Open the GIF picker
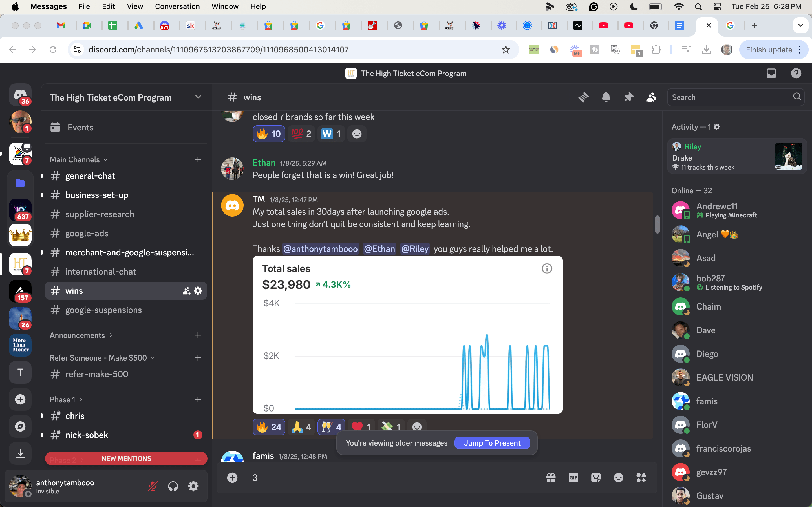 pyautogui.click(x=573, y=477)
